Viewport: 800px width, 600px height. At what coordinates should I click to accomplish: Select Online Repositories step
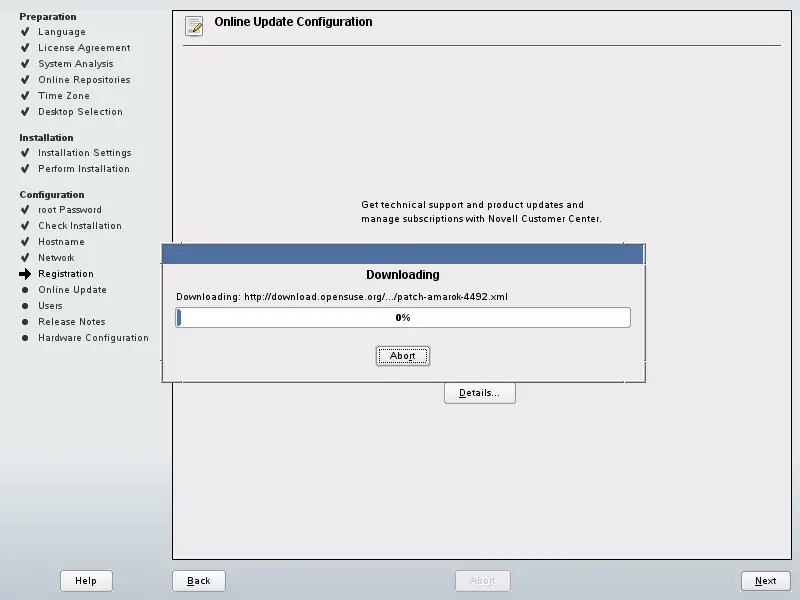[84, 80]
